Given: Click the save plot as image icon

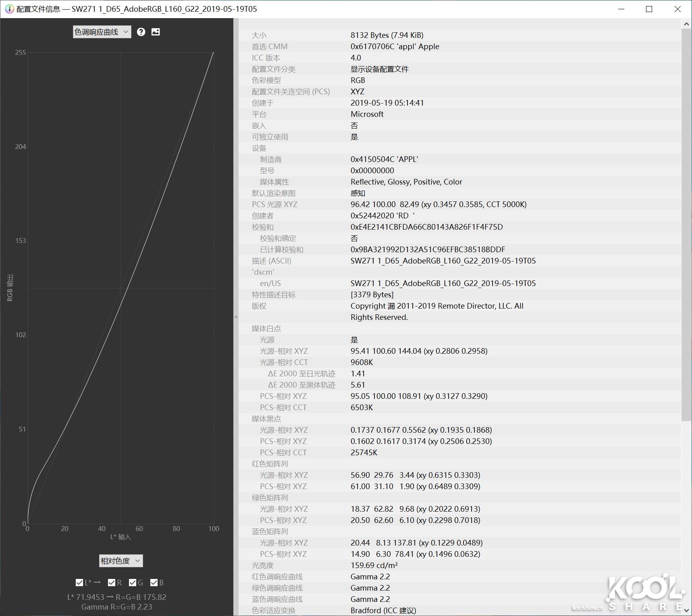Looking at the screenshot, I should click(x=156, y=32).
